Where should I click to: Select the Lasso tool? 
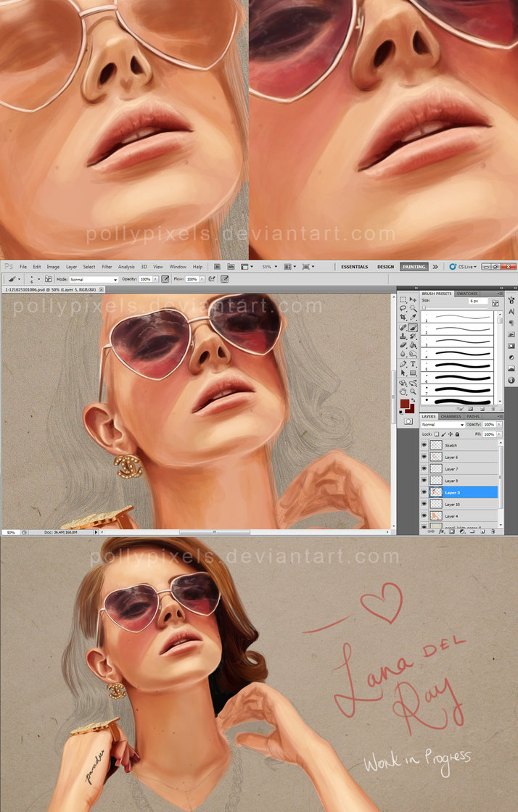pyautogui.click(x=403, y=308)
